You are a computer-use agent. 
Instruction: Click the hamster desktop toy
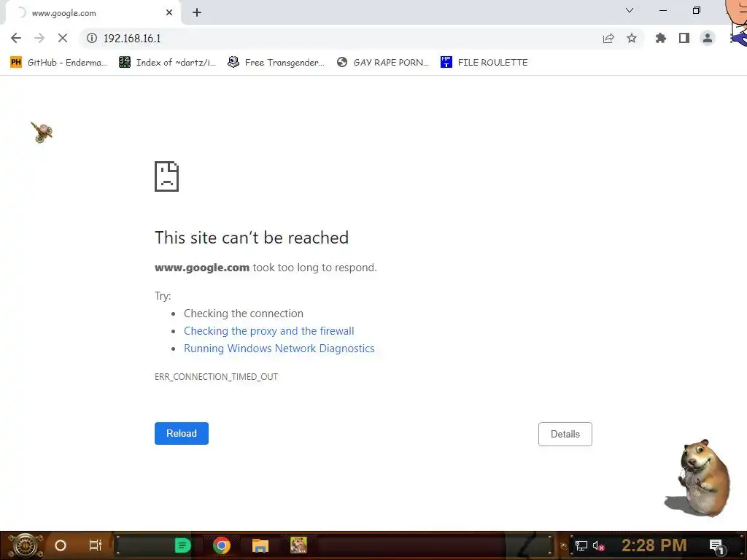tap(697, 478)
